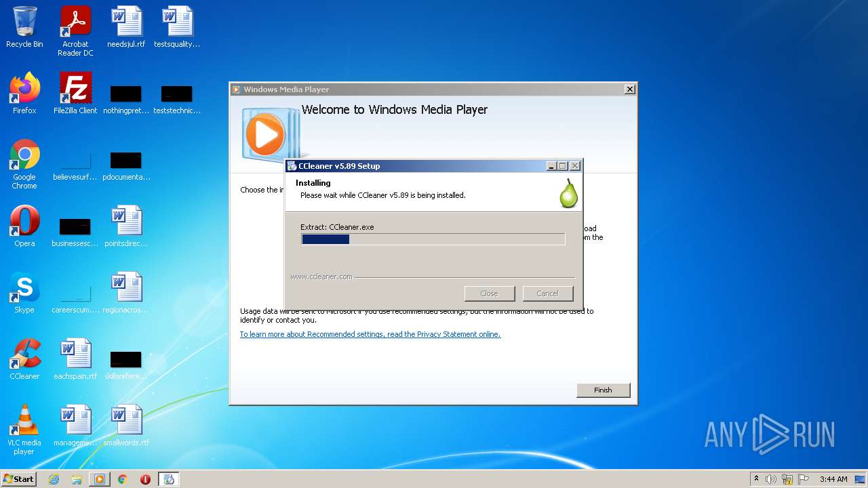Image resolution: width=868 pixels, height=488 pixels.
Task: Select smallwords.rtf document
Action: (x=126, y=426)
